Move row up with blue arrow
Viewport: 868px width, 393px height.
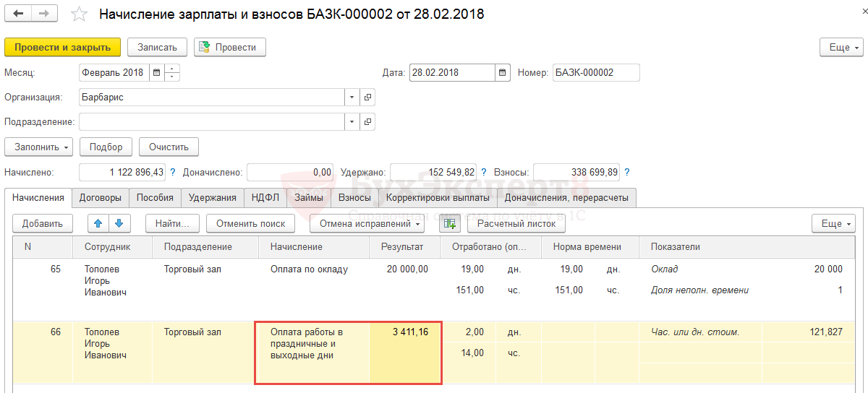pyautogui.click(x=99, y=223)
